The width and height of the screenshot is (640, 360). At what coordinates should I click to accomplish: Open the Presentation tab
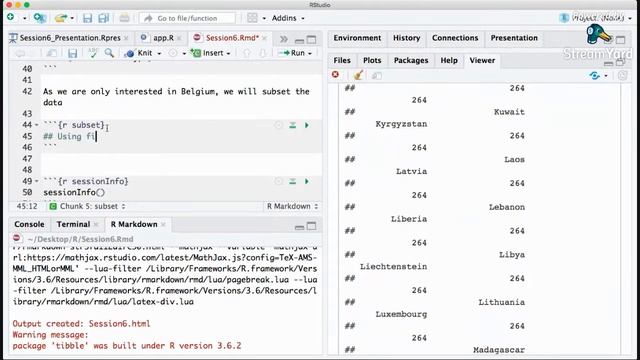tap(514, 38)
